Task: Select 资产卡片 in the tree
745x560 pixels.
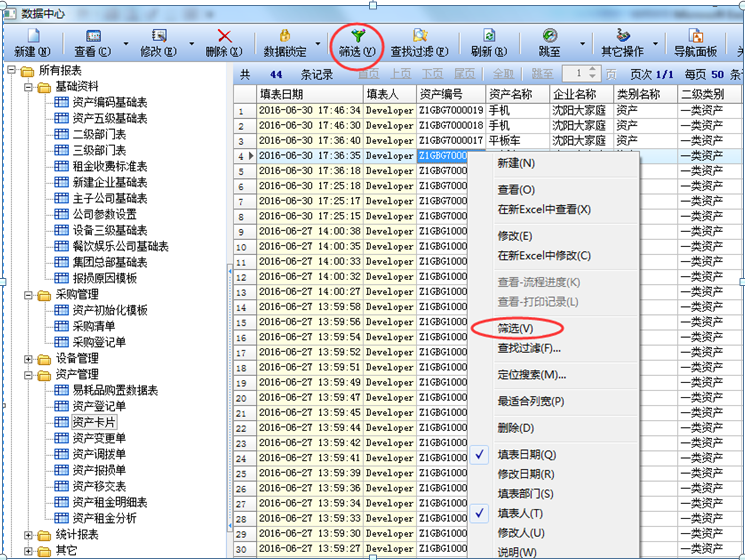Action: coord(94,422)
